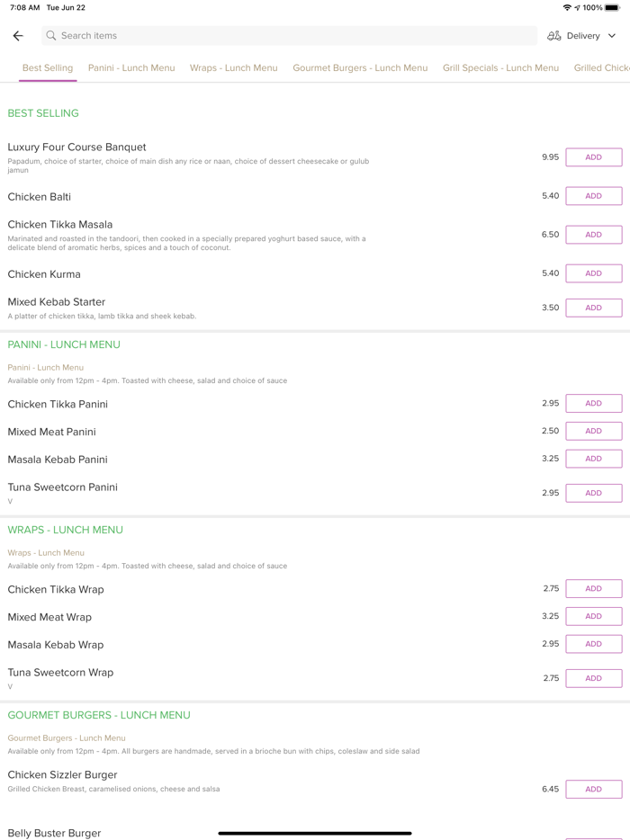Open the Chicken Kurma item details
The image size is (630, 840).
tap(44, 274)
